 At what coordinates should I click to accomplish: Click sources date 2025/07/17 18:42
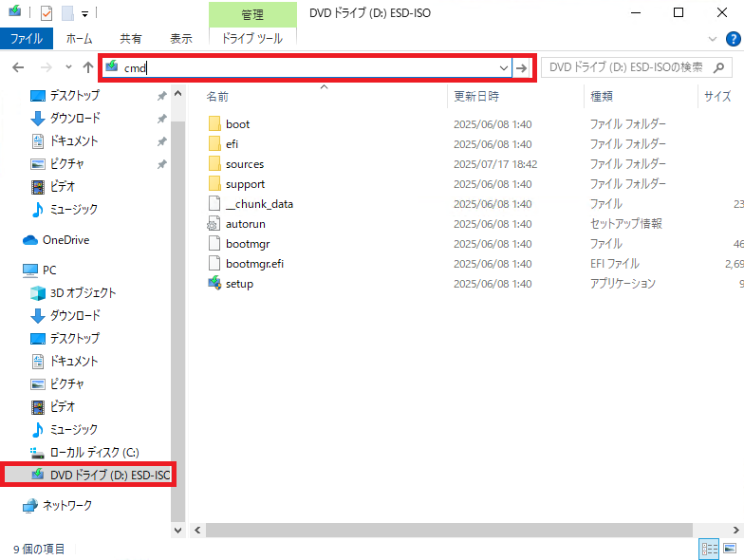495,164
